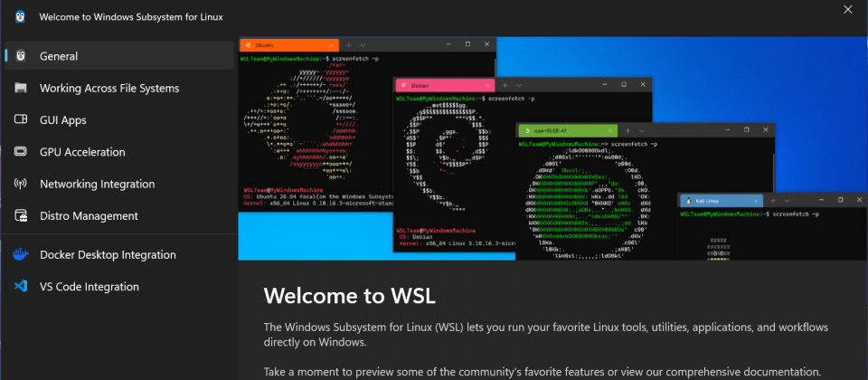Viewport: 868px width, 380px height.
Task: Click the WSL penguin app icon in title bar
Action: coord(21,16)
